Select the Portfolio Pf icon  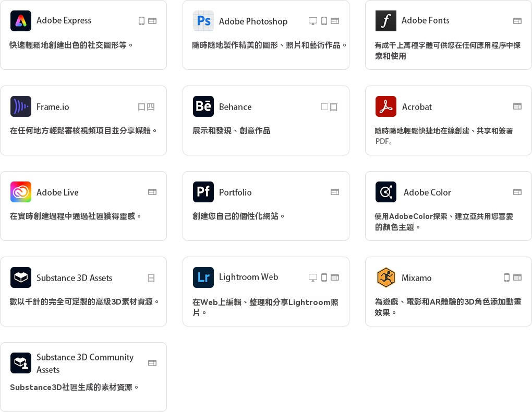203,192
